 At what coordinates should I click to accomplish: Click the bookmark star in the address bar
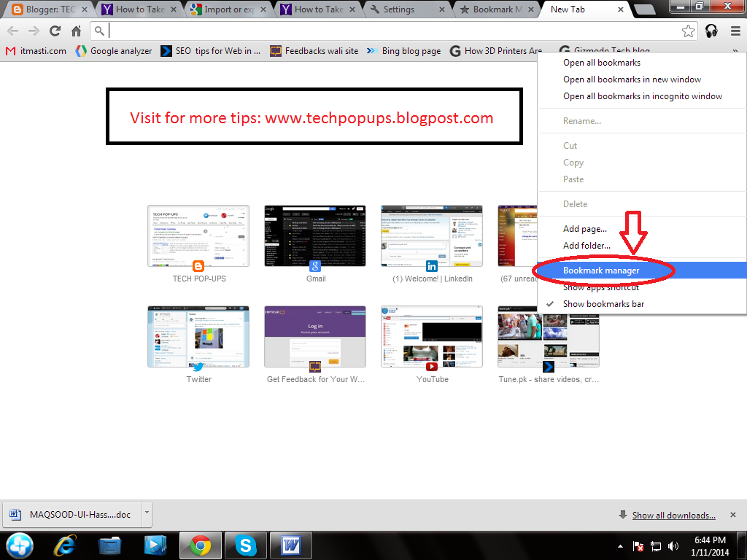[687, 31]
